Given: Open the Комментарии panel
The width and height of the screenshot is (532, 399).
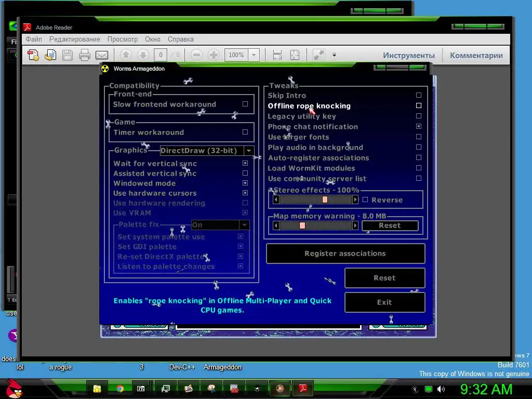Looking at the screenshot, I should coord(476,55).
